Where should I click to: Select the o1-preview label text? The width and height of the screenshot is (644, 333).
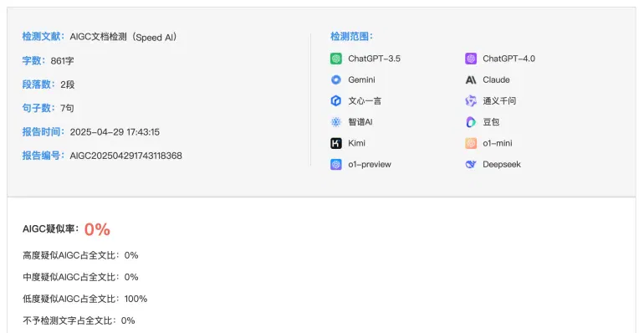(x=370, y=165)
